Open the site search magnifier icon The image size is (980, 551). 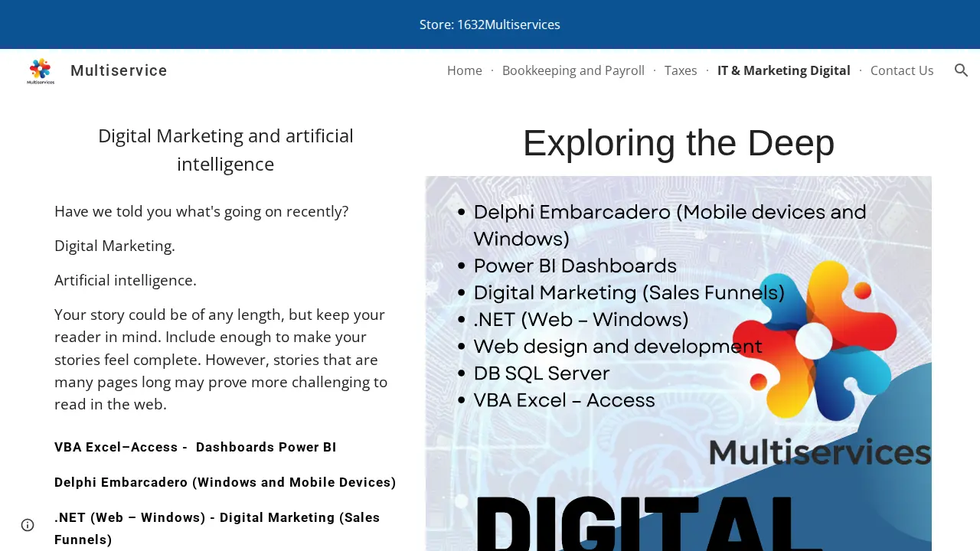962,70
